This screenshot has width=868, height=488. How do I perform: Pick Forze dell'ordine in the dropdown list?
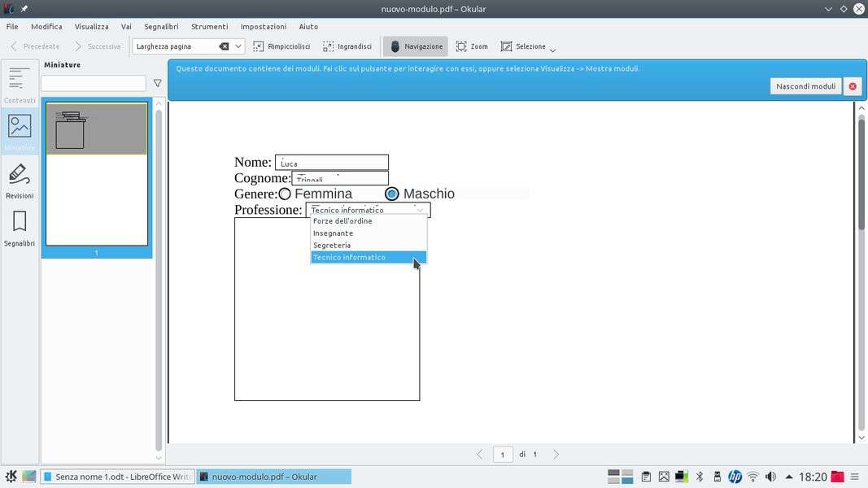point(342,221)
